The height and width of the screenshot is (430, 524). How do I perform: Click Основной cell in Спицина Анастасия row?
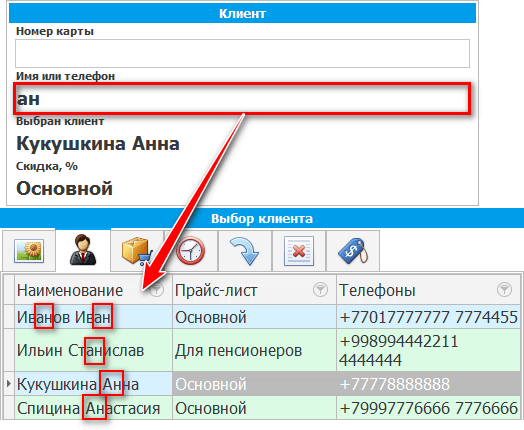tap(254, 408)
